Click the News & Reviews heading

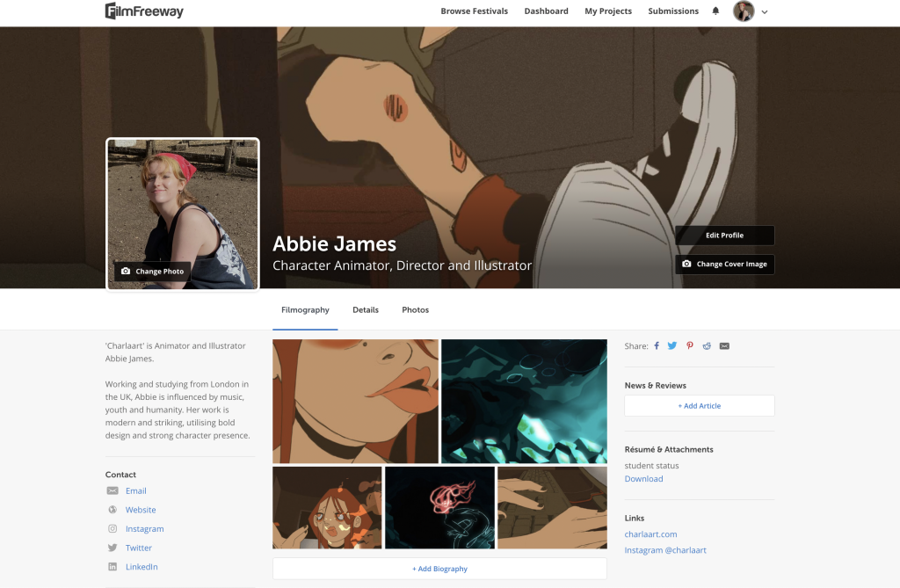pyautogui.click(x=656, y=385)
